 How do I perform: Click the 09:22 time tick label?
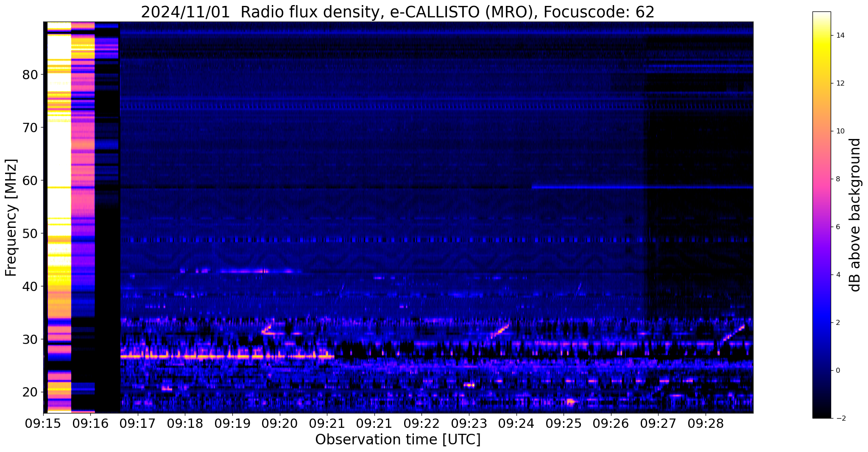pos(422,424)
